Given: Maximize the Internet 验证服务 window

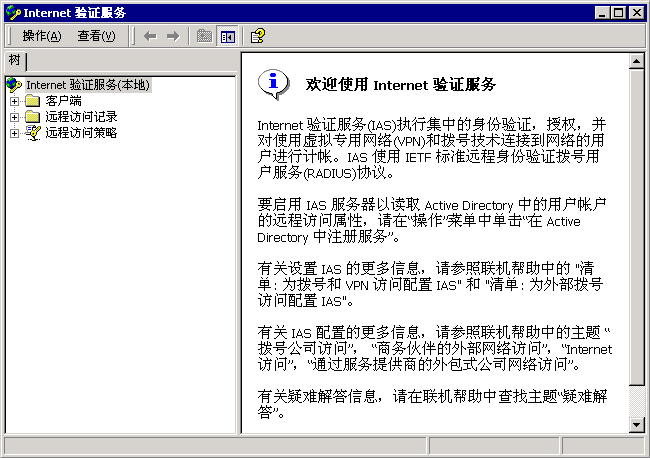Looking at the screenshot, I should pos(618,13).
